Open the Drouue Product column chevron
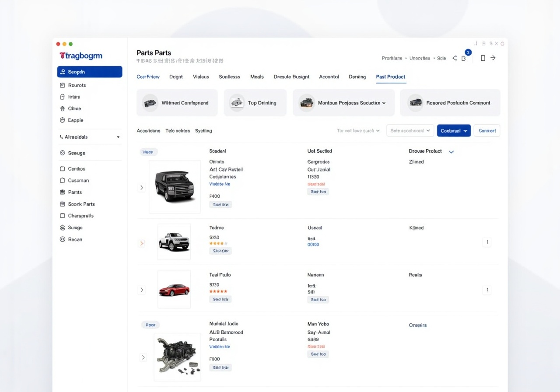The width and height of the screenshot is (560, 392). tap(451, 152)
